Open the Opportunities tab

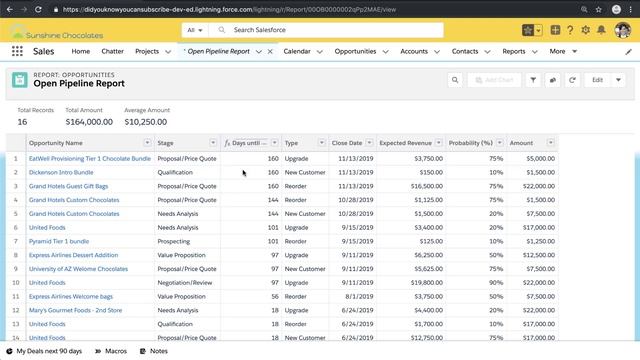click(x=355, y=51)
